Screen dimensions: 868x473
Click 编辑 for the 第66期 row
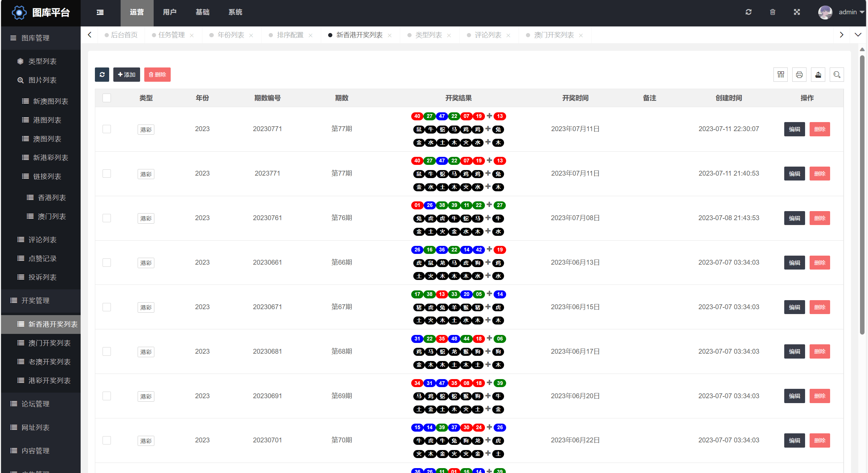[794, 263]
